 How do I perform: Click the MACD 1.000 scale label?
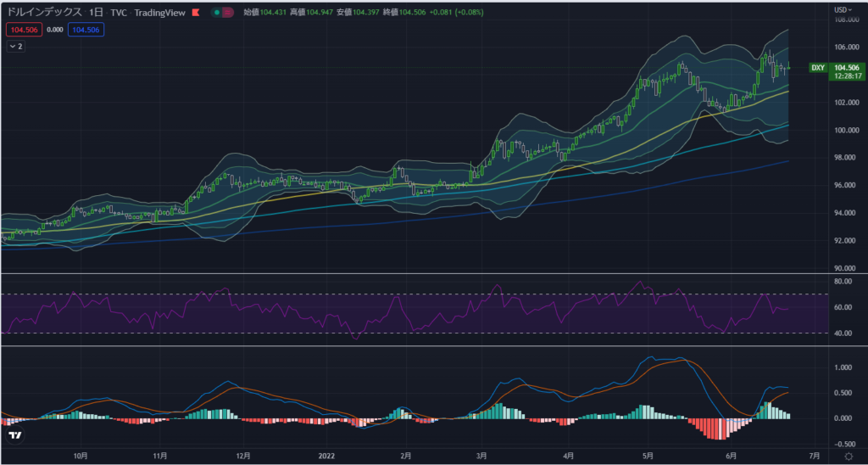pyautogui.click(x=843, y=367)
